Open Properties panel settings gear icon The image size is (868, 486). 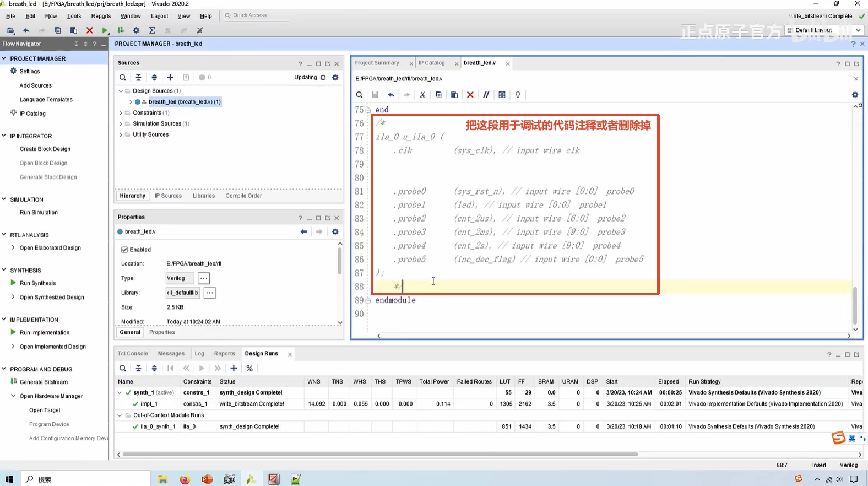coord(335,231)
